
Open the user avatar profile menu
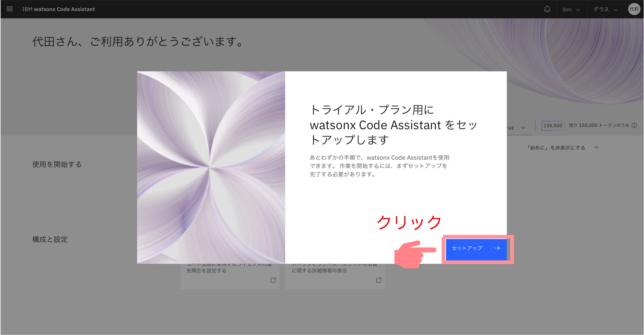tap(634, 9)
